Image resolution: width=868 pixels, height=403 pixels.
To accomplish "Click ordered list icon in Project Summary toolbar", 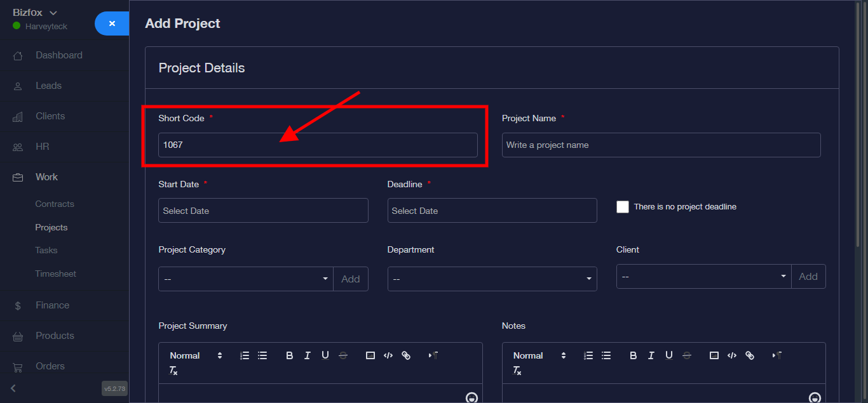I will [245, 355].
